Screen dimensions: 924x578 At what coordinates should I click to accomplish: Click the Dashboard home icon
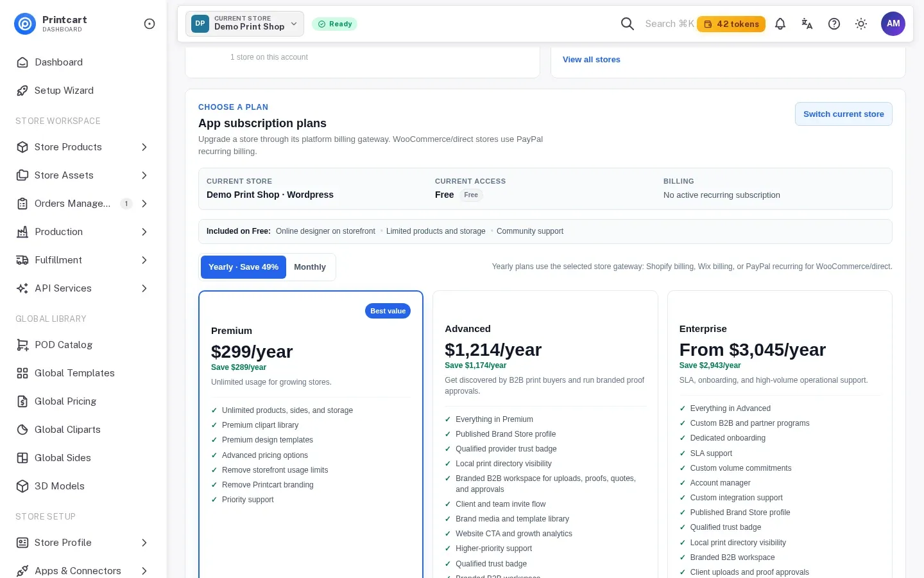[x=22, y=62]
